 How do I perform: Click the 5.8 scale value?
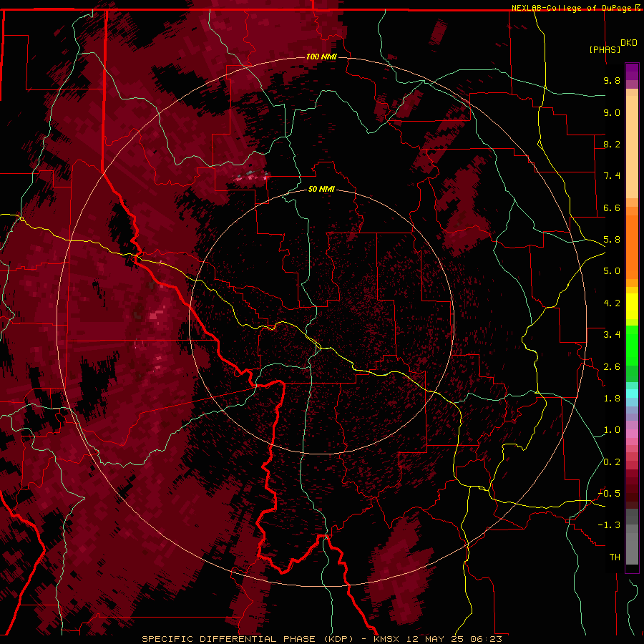pos(612,240)
